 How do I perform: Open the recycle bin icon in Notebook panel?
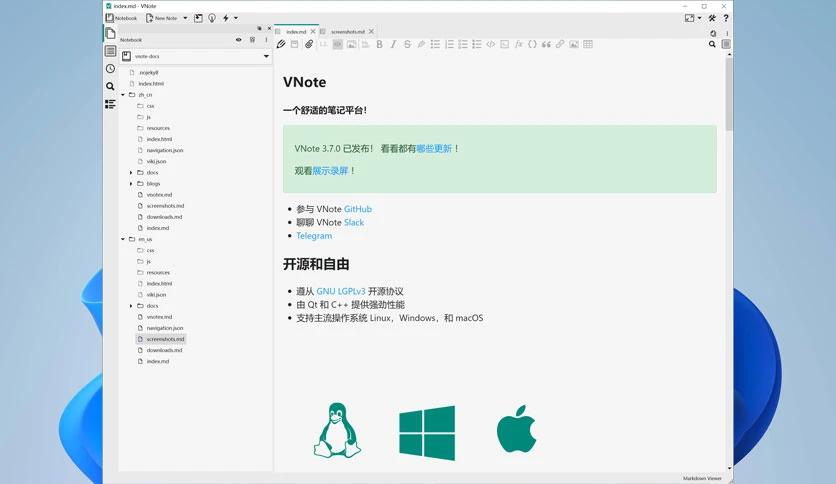(x=252, y=40)
